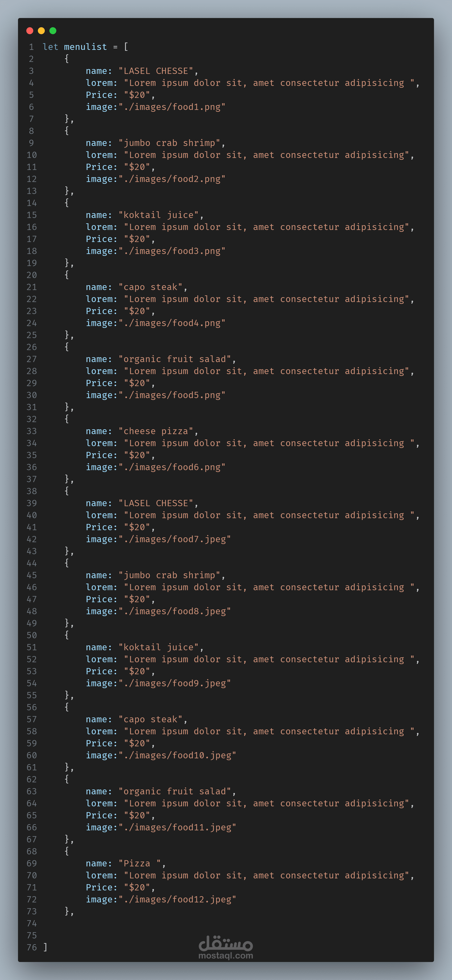
Task: Click line number 1 in the gutter
Action: click(32, 47)
